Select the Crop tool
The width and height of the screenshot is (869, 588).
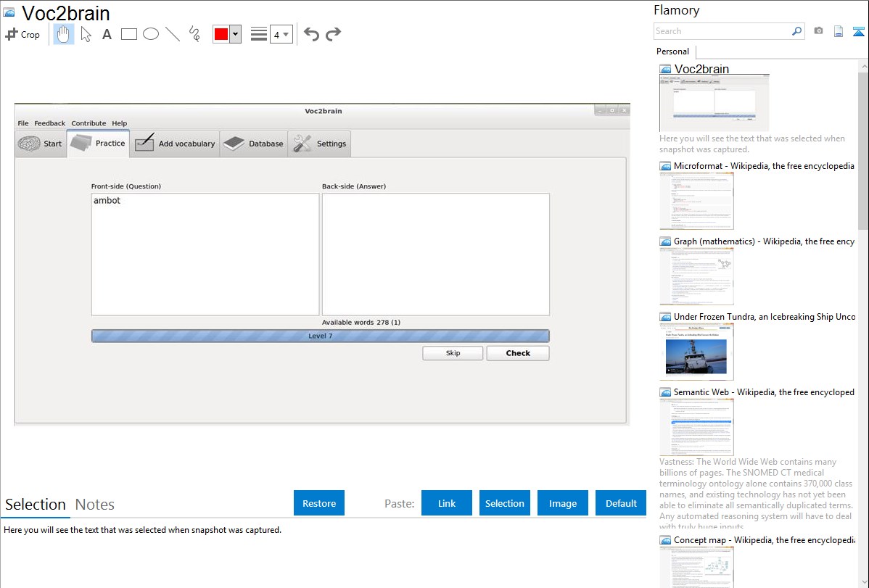22,34
